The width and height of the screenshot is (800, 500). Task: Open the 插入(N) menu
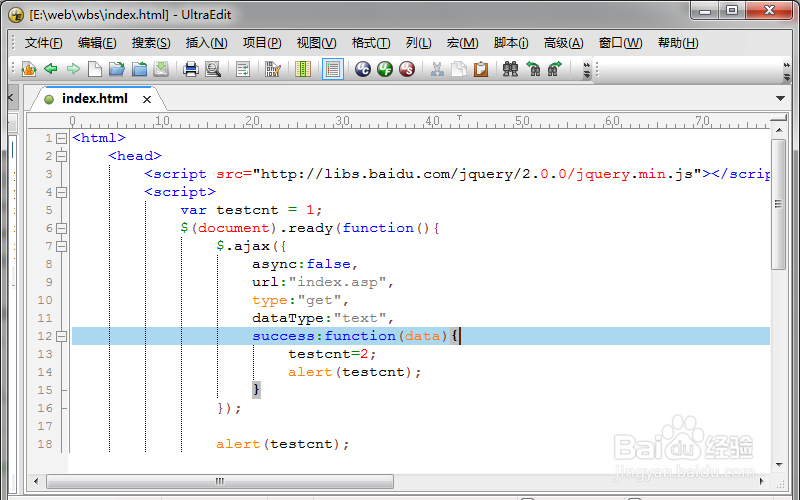pyautogui.click(x=206, y=43)
